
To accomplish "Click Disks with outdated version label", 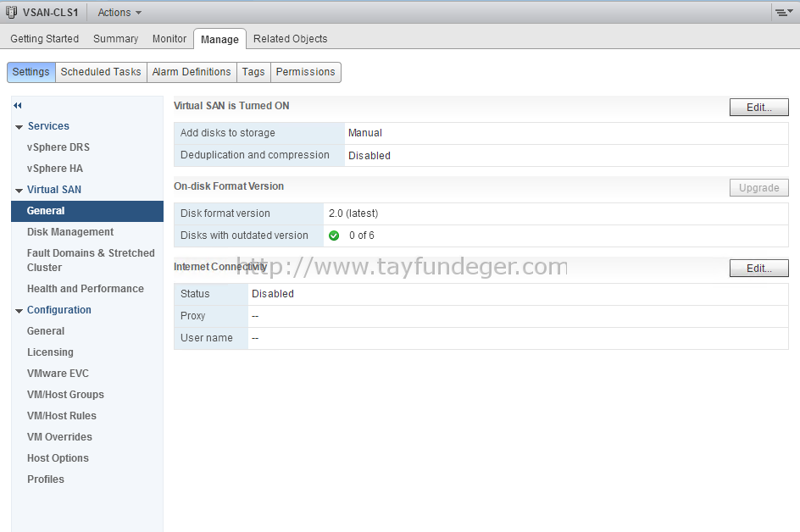I will point(244,236).
